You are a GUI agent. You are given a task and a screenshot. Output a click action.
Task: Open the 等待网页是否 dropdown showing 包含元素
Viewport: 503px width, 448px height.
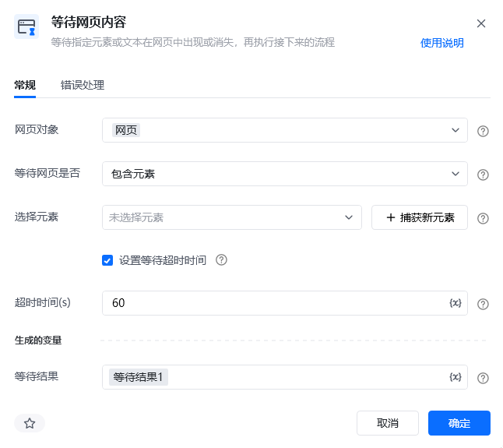284,174
